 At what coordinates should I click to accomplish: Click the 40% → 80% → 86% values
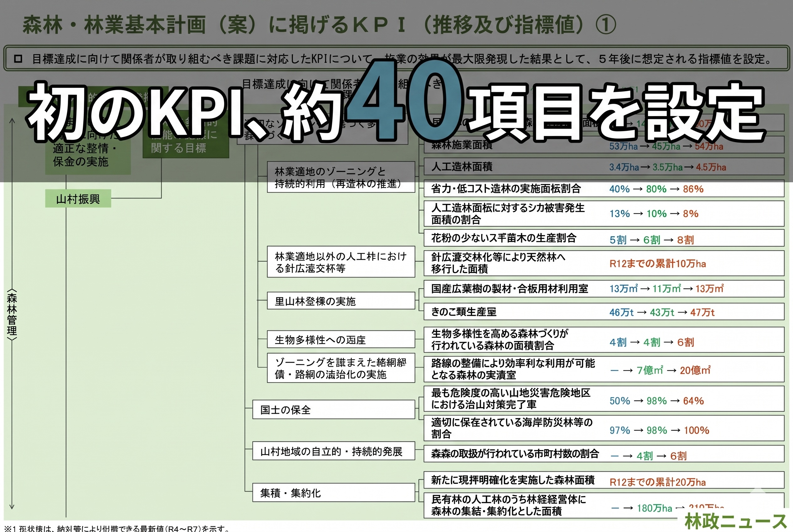656,189
